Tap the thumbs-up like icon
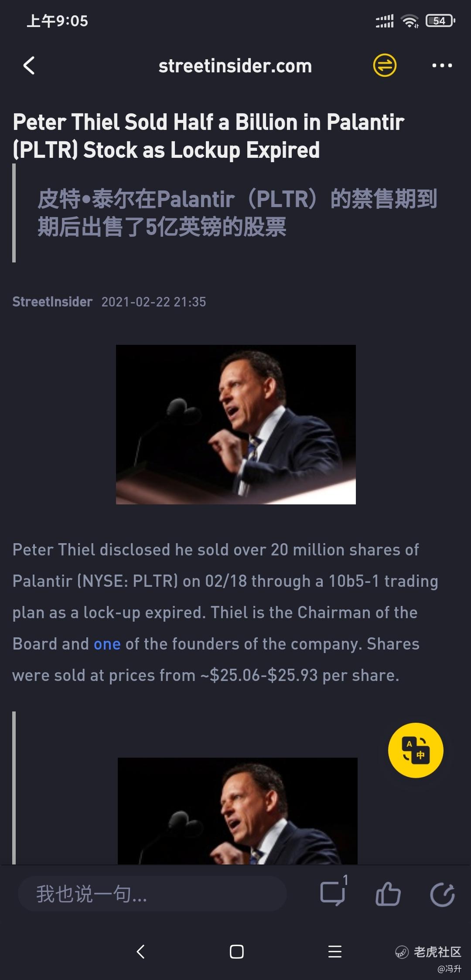The image size is (471, 980). (388, 894)
